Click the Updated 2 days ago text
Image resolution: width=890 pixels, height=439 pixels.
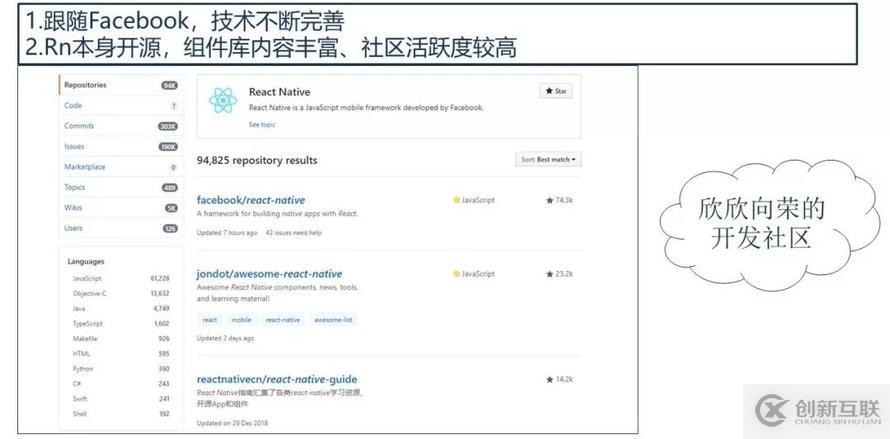[x=225, y=338]
